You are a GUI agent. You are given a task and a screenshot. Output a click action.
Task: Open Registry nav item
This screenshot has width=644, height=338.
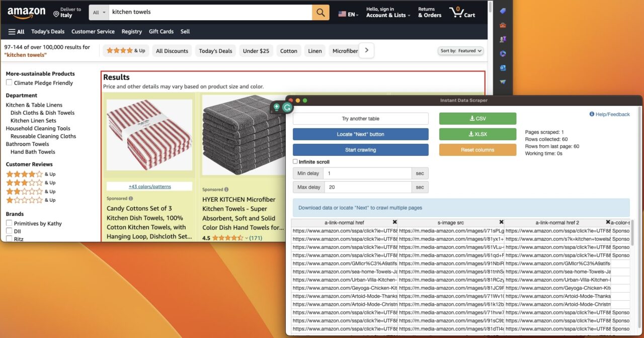point(132,32)
